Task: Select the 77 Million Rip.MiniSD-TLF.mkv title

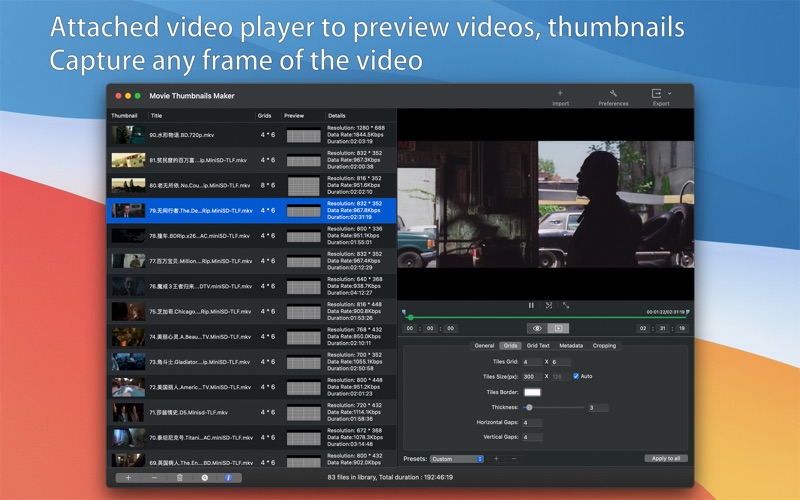Action: coord(201,261)
